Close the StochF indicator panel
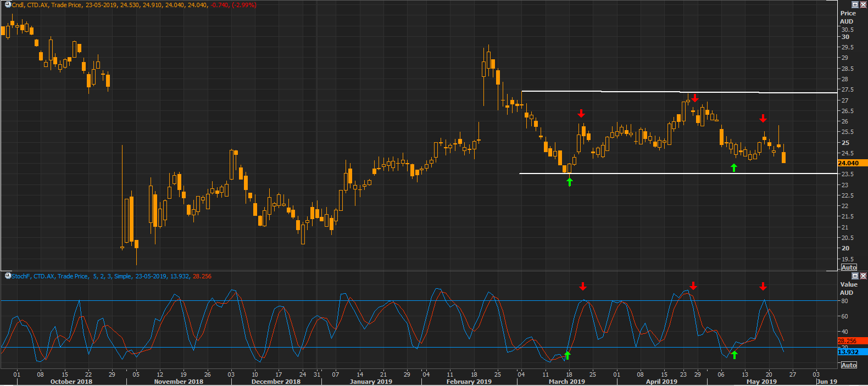Viewport: 868px width, 386px height. (x=863, y=276)
